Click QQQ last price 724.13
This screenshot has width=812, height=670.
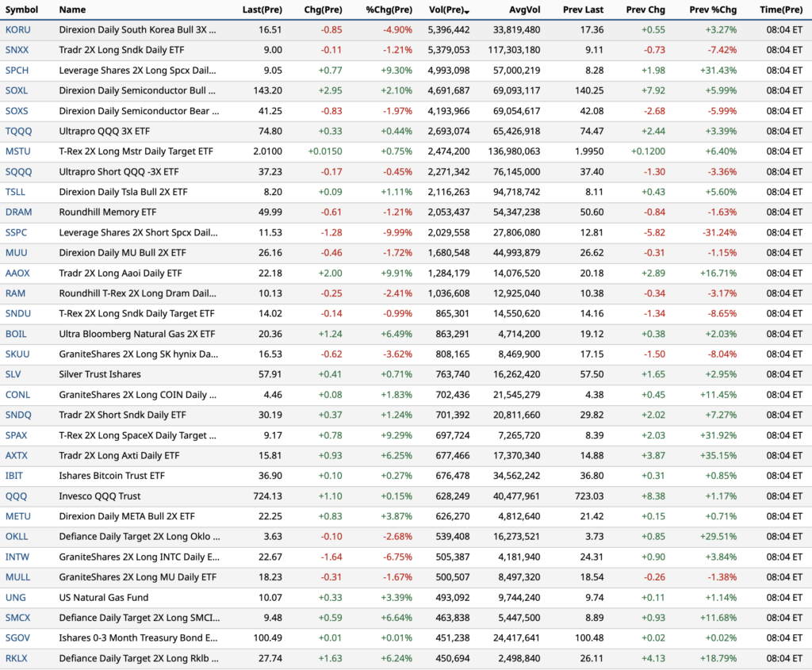point(268,496)
